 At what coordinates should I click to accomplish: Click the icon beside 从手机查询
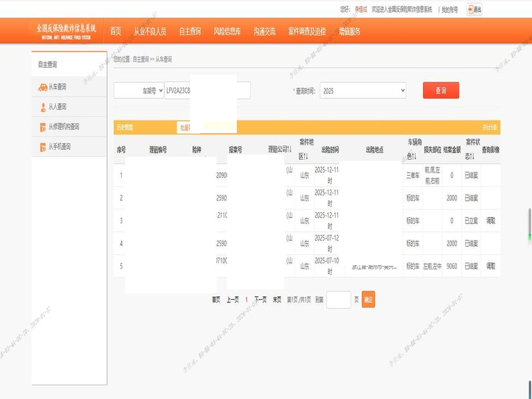(43, 147)
